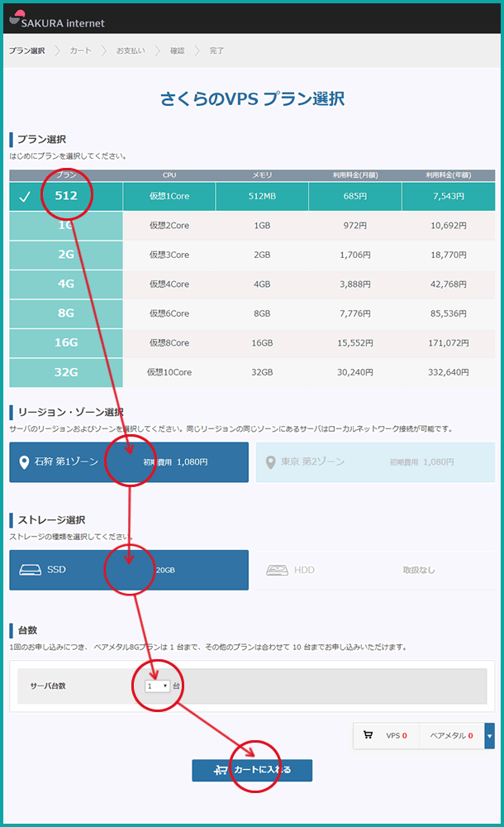The width and height of the screenshot is (504, 827).
Task: Click the 85,536円 price cell
Action: pyautogui.click(x=449, y=313)
